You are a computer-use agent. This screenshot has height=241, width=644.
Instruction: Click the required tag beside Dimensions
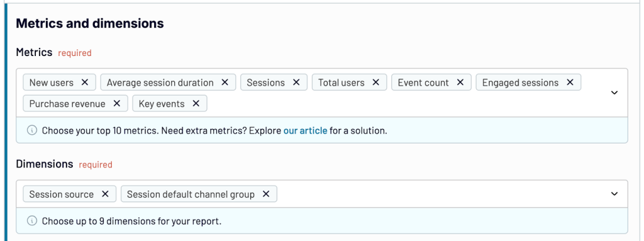click(96, 165)
